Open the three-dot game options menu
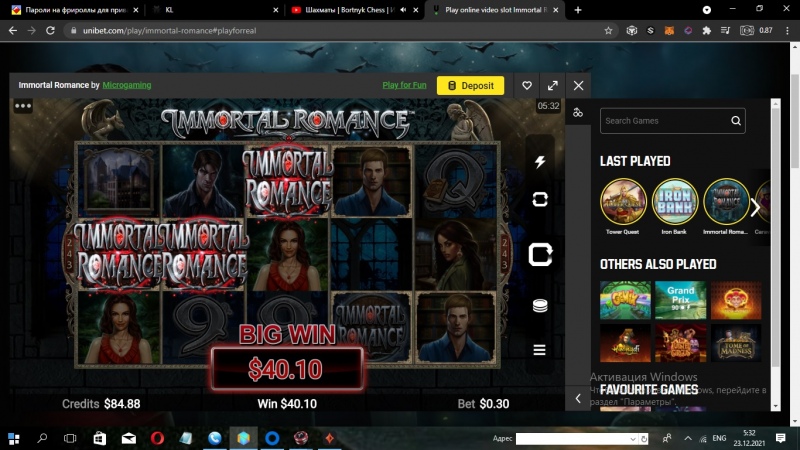 [x=23, y=106]
